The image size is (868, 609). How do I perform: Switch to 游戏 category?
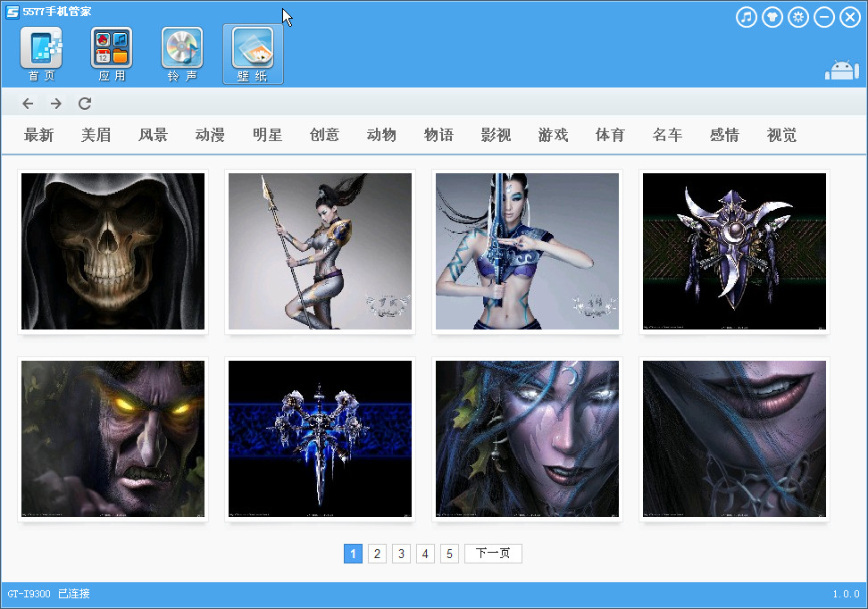click(553, 135)
